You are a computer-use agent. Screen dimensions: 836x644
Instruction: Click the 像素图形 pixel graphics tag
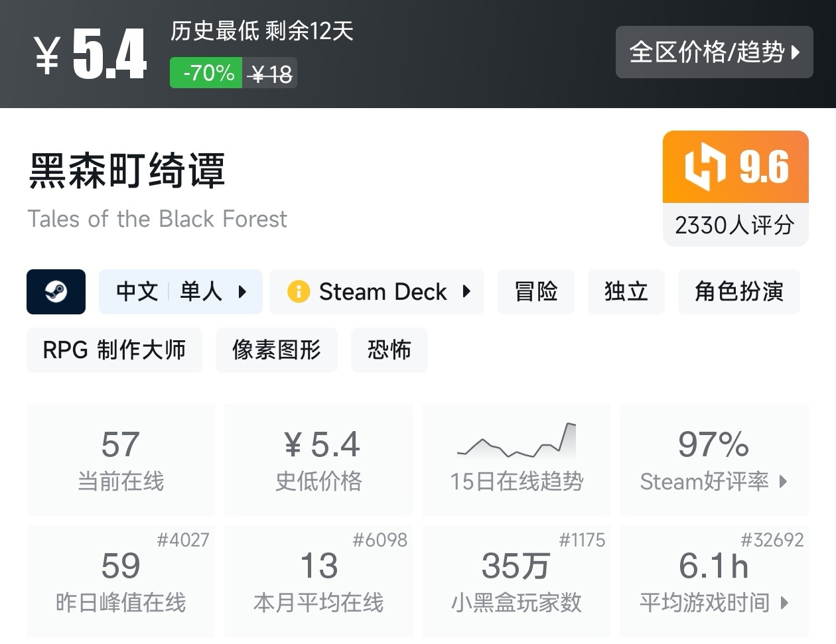[276, 350]
